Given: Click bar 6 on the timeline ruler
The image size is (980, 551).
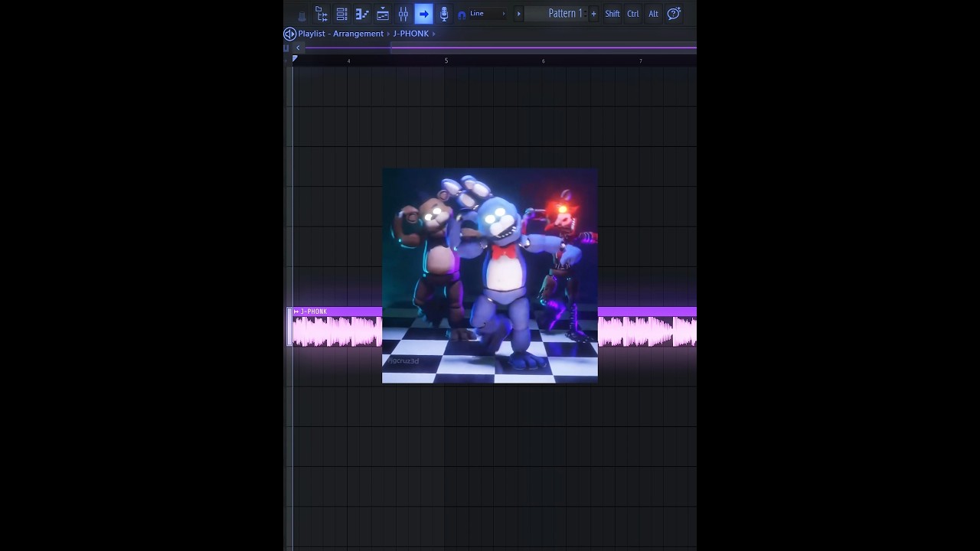Looking at the screenshot, I should 544,60.
